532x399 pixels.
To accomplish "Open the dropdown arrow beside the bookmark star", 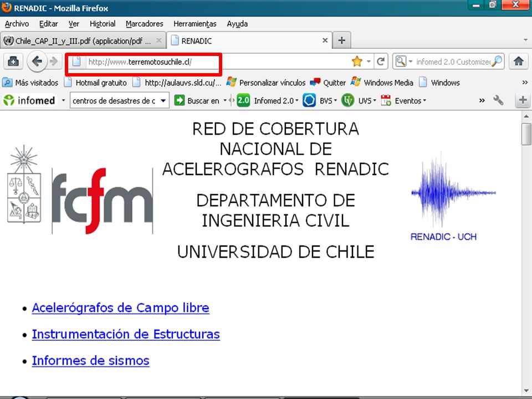I will (x=369, y=62).
